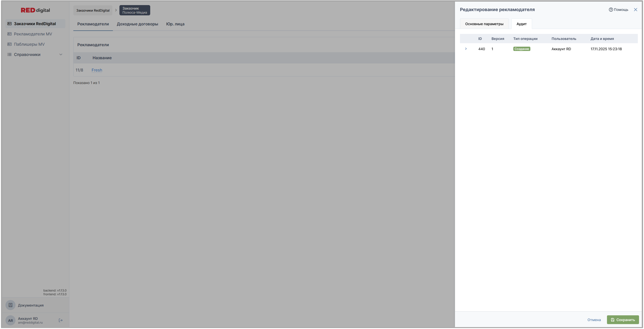Switch to the Юр. лица tab
644x329 pixels.
(175, 24)
